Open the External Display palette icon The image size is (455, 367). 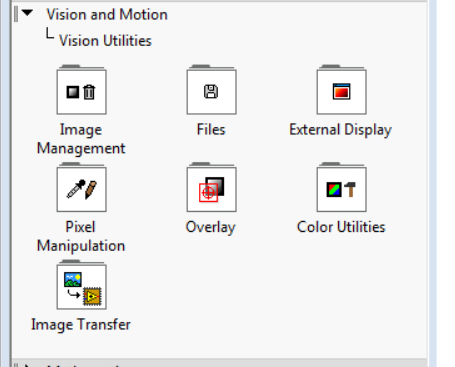(x=342, y=90)
